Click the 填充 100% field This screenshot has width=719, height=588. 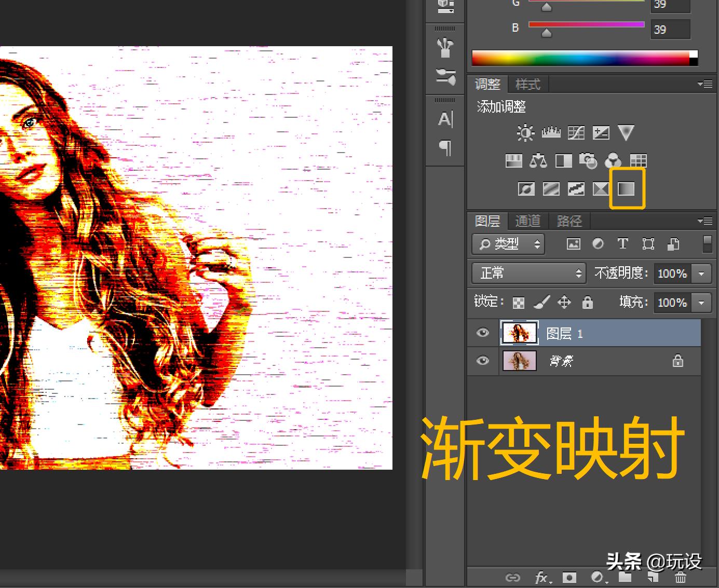click(673, 302)
